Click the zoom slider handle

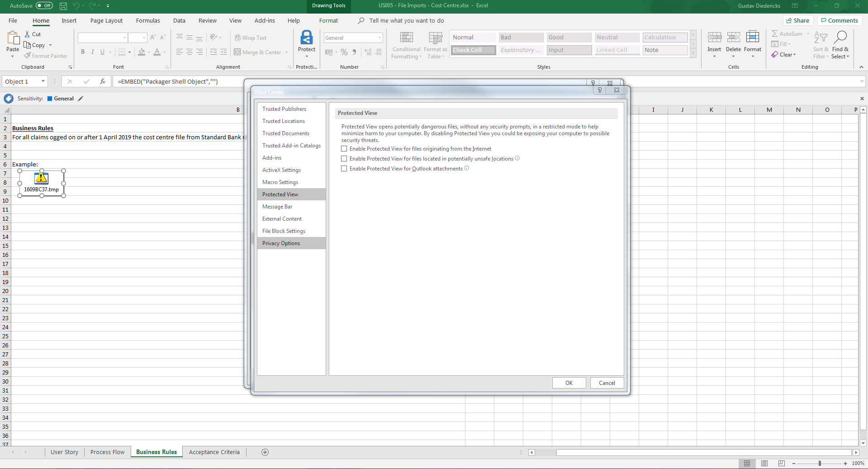point(820,464)
